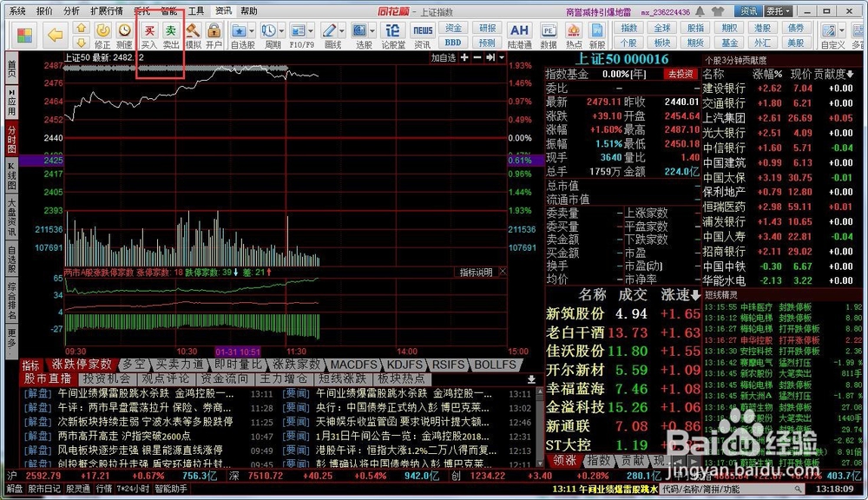The image size is (868, 500).
Task: Select the 买卖力道 indicator tab
Action: (180, 365)
